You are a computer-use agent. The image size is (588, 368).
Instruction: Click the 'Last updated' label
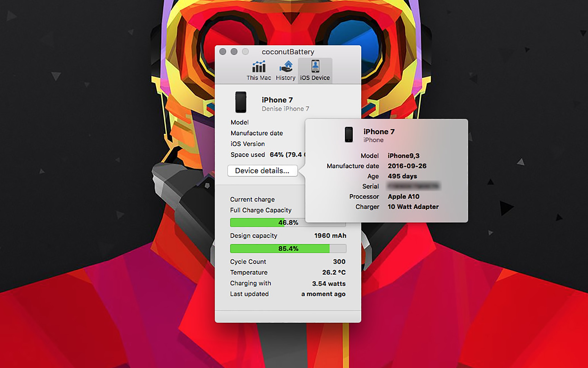click(249, 294)
